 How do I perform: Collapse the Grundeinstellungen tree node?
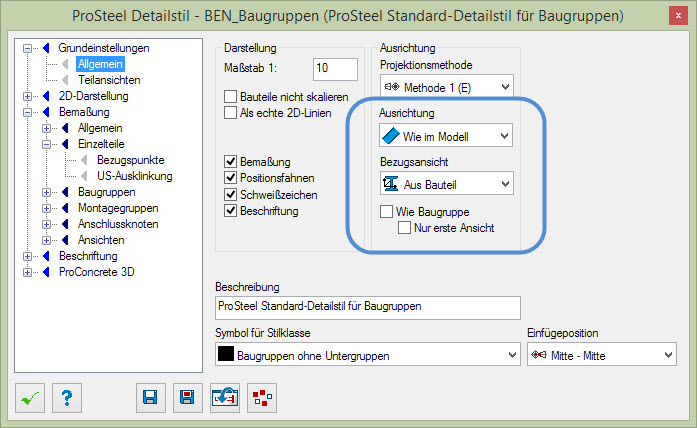28,48
